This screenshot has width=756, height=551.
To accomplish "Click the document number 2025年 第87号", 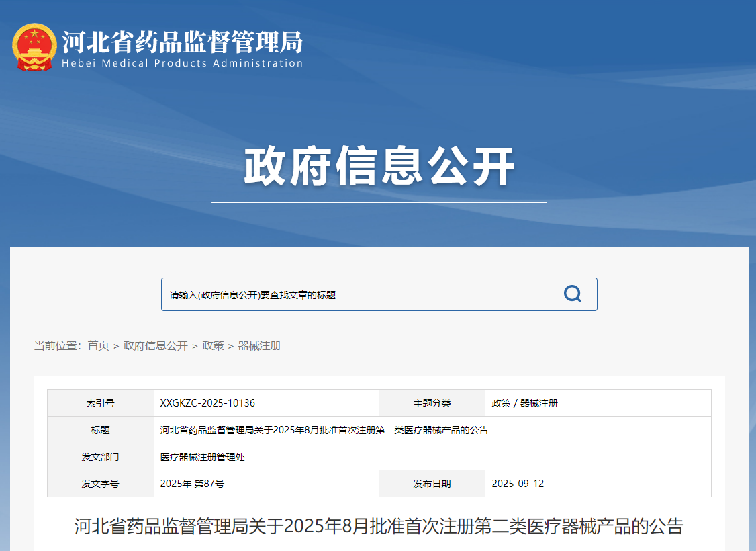I will [192, 484].
